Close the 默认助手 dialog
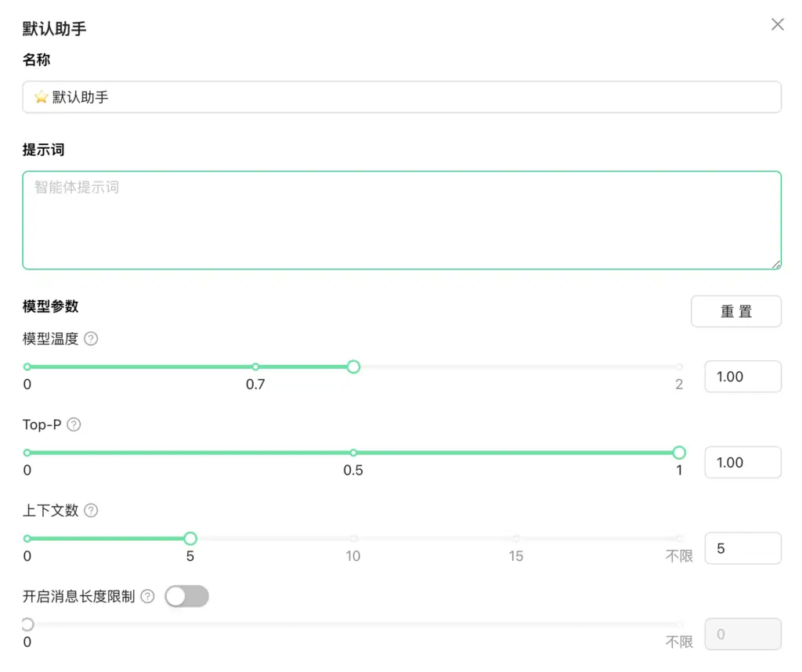This screenshot has height=672, width=802. [x=777, y=24]
